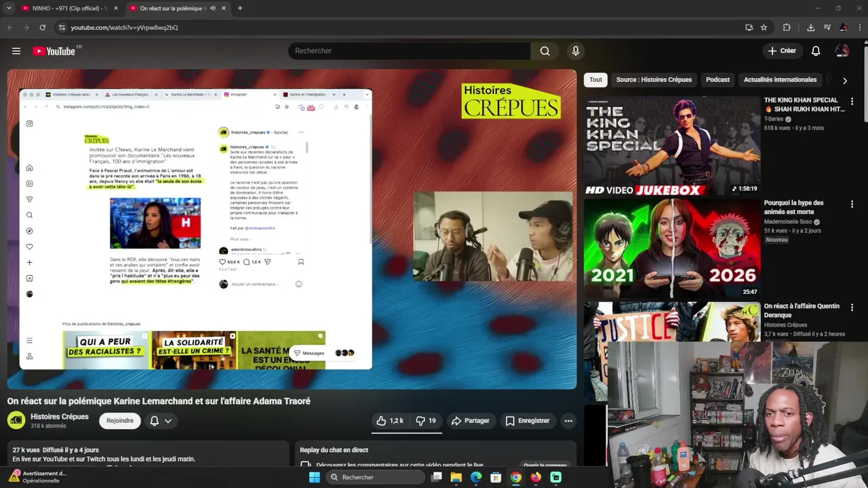Open the 2021 vs 2026 animés thumbnail
Screen dimensions: 868x488
[672, 249]
